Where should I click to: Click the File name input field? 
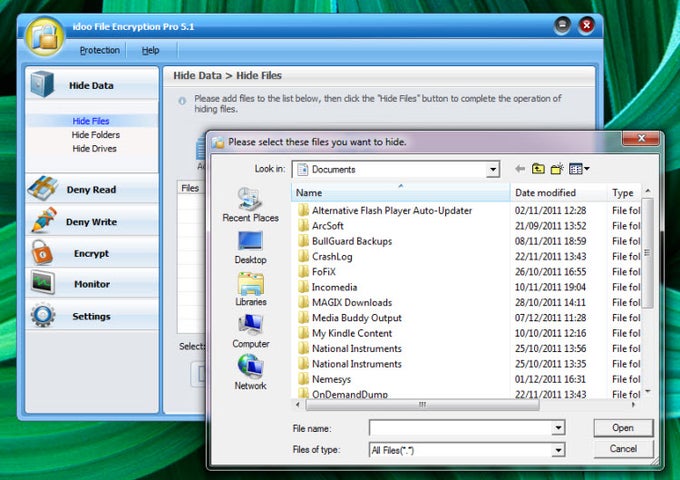(x=461, y=428)
